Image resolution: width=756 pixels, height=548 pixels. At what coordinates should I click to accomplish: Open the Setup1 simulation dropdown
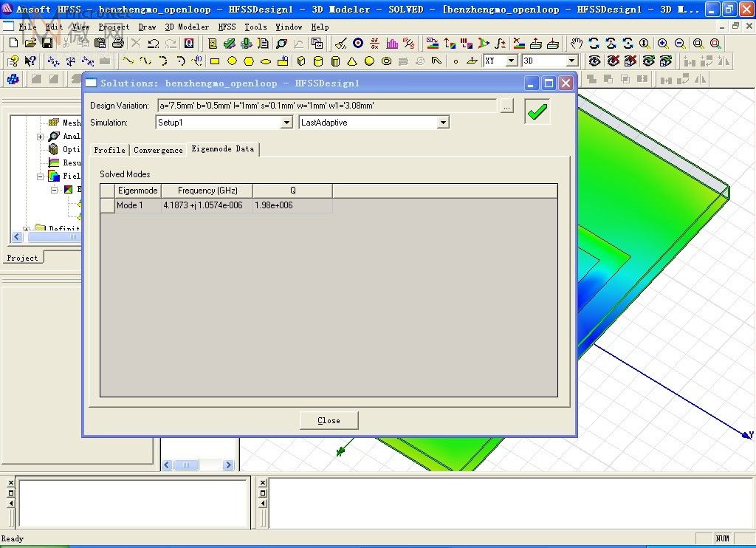[286, 123]
